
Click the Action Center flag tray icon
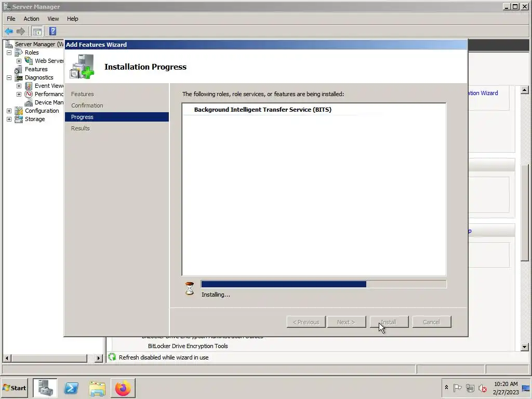tap(457, 388)
